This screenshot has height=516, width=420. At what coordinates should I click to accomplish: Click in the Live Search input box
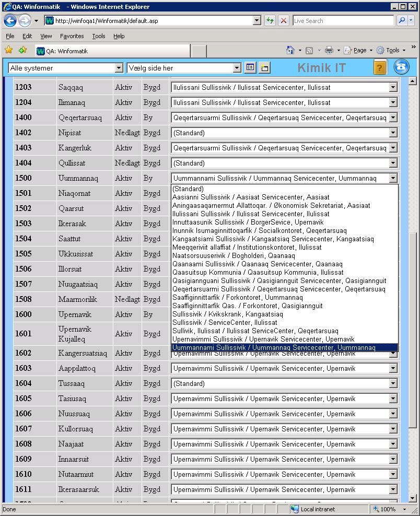pyautogui.click(x=343, y=21)
